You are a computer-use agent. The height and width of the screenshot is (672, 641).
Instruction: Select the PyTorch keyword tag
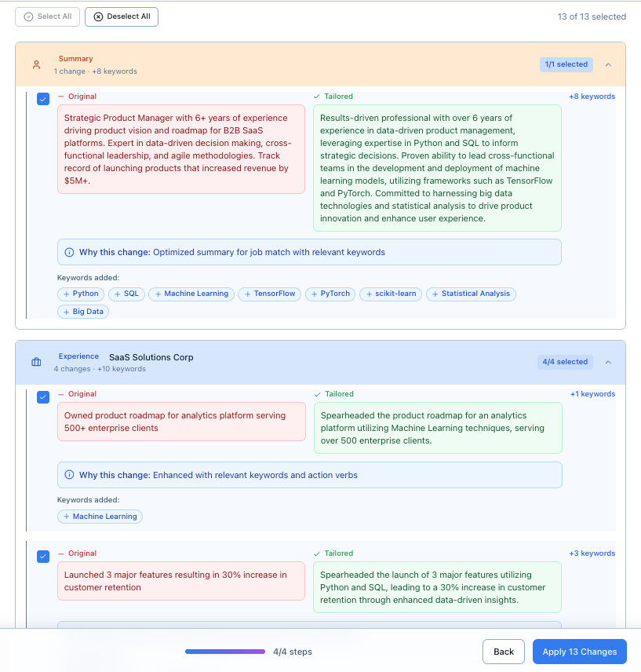click(330, 294)
